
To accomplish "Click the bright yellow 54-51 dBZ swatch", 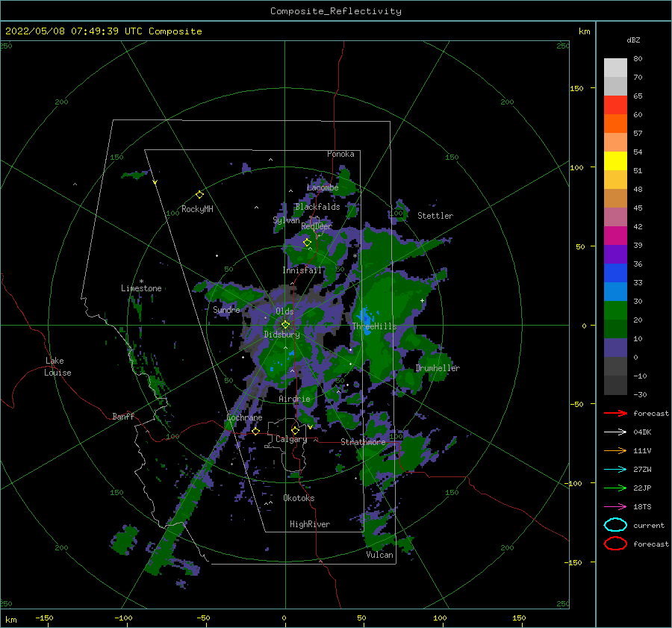I will coord(615,161).
